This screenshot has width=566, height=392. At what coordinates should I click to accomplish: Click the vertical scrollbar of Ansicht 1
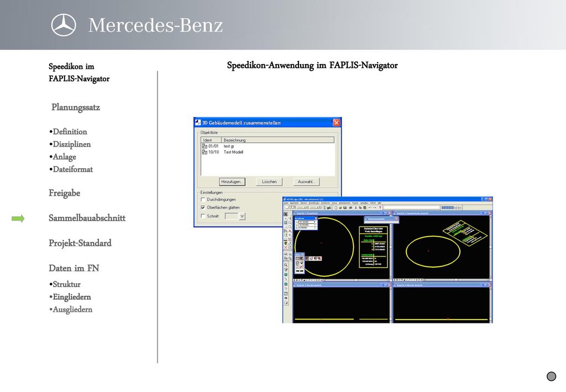(390, 247)
